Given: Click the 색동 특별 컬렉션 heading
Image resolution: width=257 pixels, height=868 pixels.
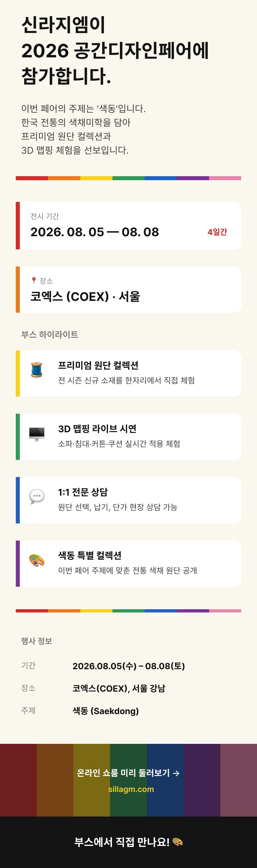Looking at the screenshot, I should pyautogui.click(x=90, y=555).
